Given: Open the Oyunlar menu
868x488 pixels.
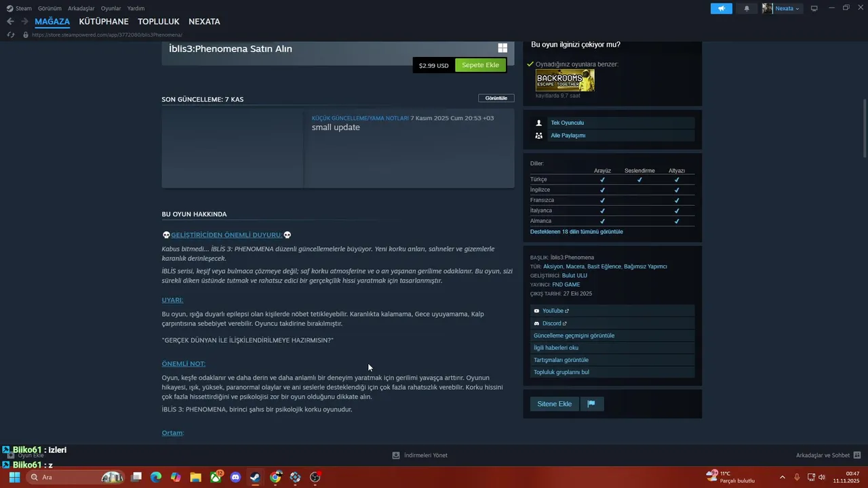Looking at the screenshot, I should [111, 8].
